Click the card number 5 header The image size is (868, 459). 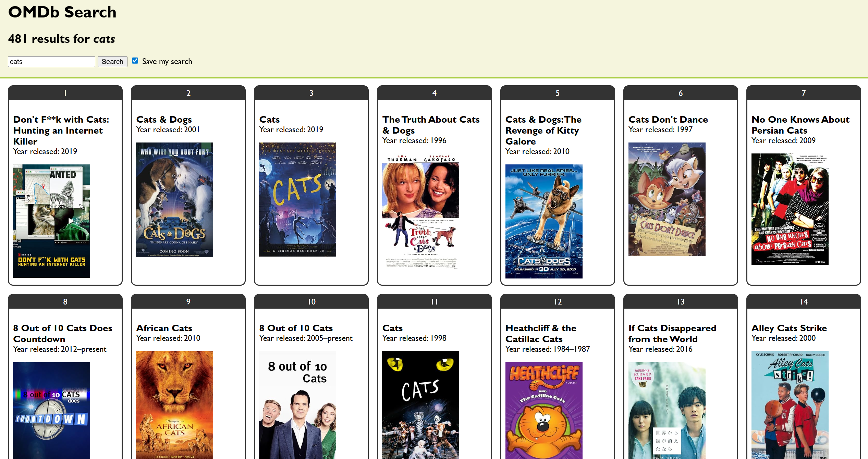[x=558, y=93]
